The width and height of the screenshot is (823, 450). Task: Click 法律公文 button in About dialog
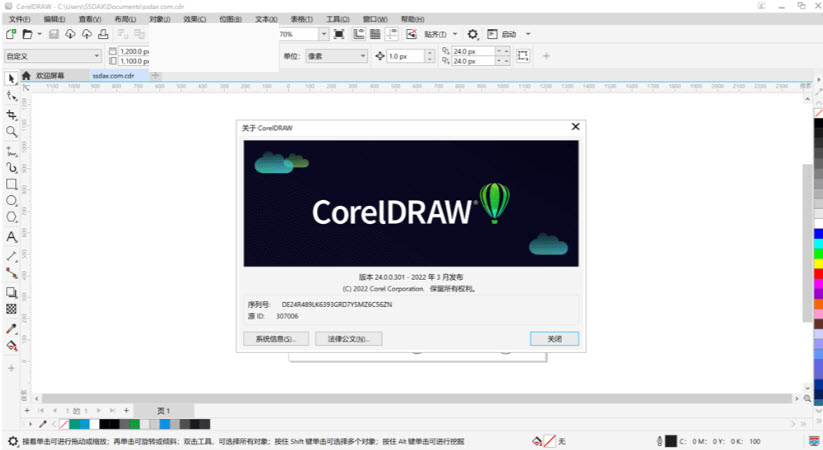[x=349, y=339]
